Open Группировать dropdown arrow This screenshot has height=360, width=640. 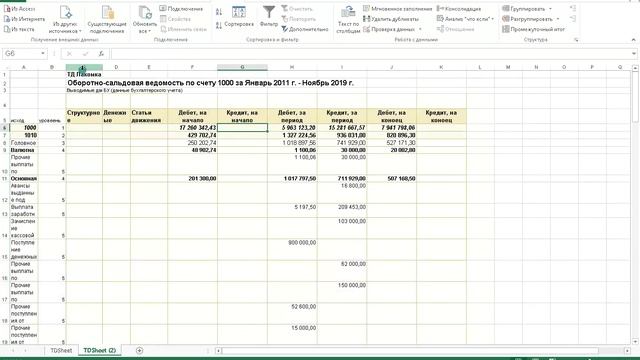pyautogui.click(x=550, y=9)
